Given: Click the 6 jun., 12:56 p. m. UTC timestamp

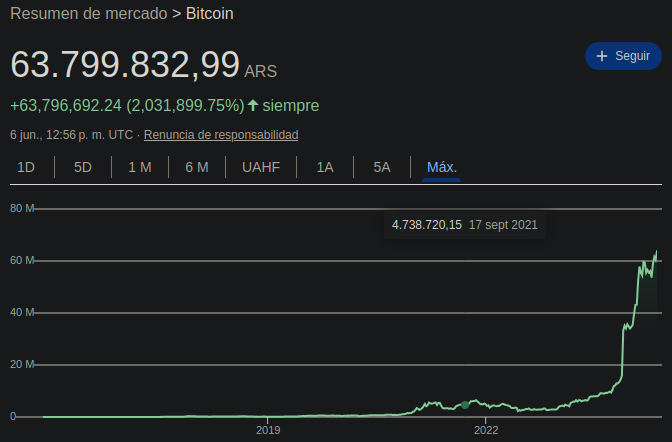Looking at the screenshot, I should click(x=72, y=135).
